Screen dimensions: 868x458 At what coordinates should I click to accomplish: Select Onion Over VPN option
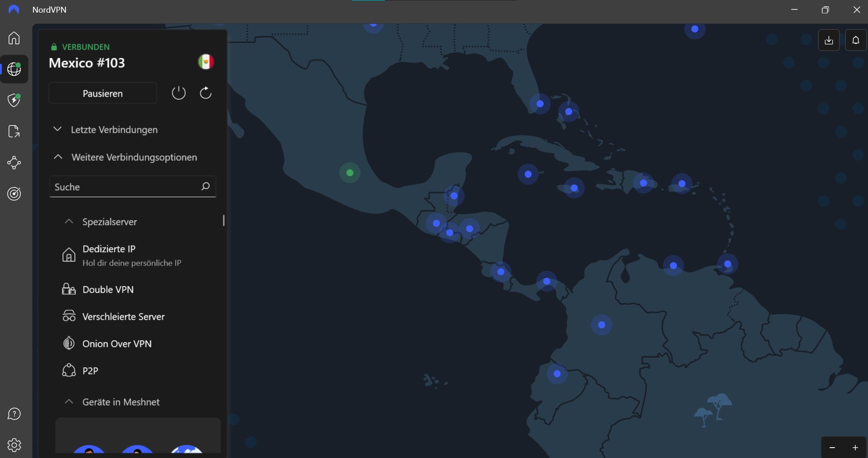tap(117, 344)
